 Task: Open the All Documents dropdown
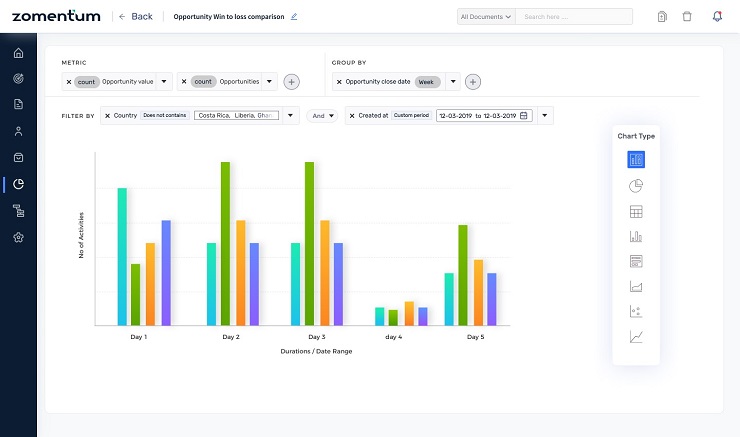[x=486, y=17]
